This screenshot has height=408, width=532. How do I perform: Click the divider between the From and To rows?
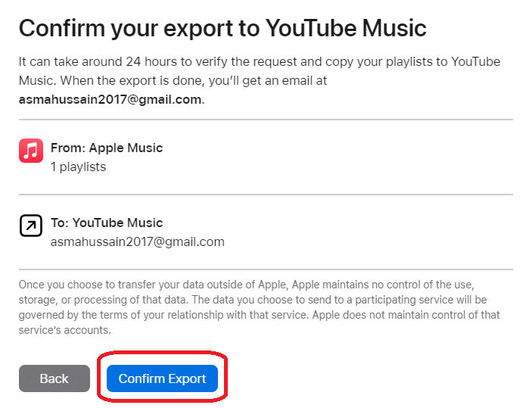266,195
